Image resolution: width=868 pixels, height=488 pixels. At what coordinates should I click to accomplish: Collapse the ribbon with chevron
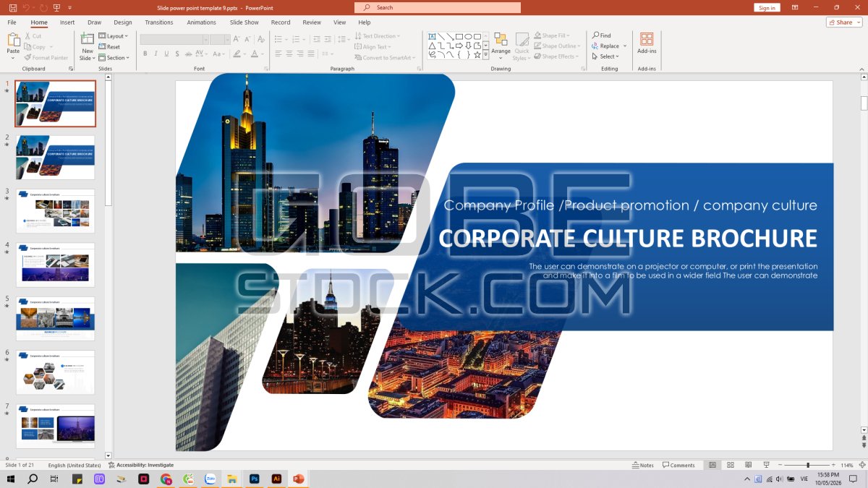861,69
